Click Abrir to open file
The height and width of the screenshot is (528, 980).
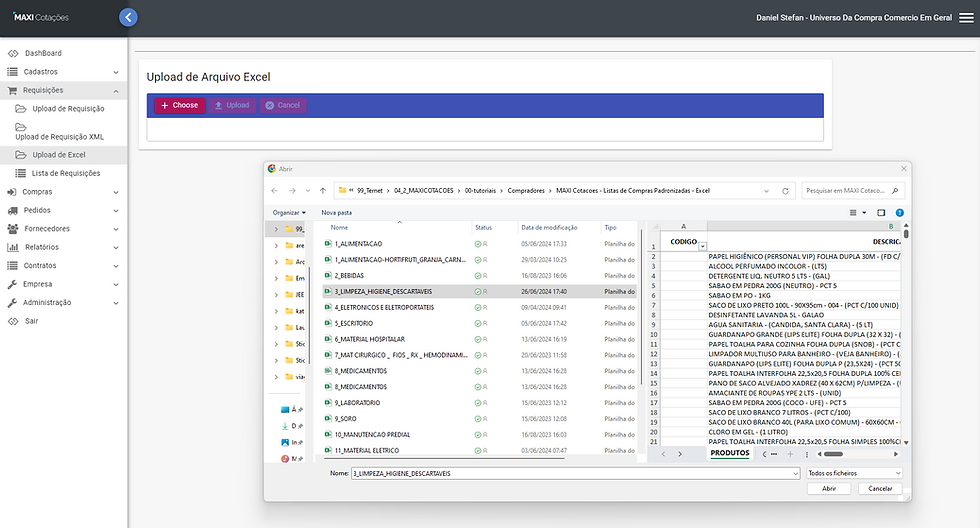click(x=829, y=489)
